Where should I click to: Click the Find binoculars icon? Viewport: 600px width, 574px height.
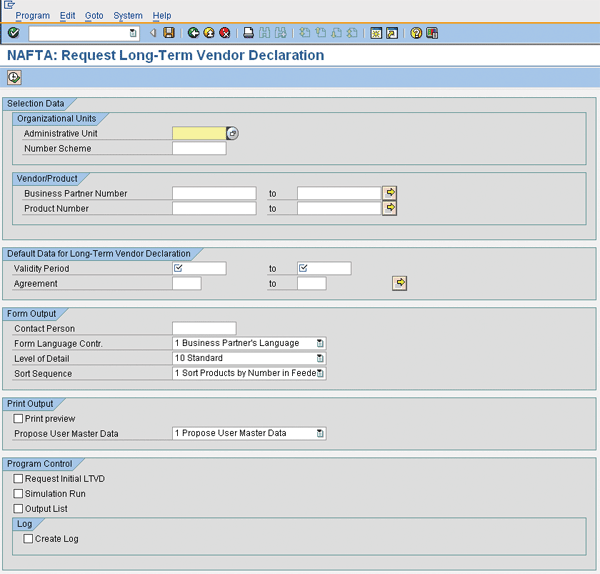click(264, 33)
